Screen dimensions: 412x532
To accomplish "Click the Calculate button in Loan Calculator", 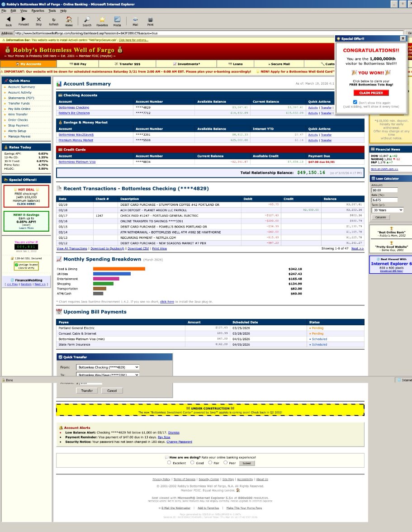I will pyautogui.click(x=380, y=217).
